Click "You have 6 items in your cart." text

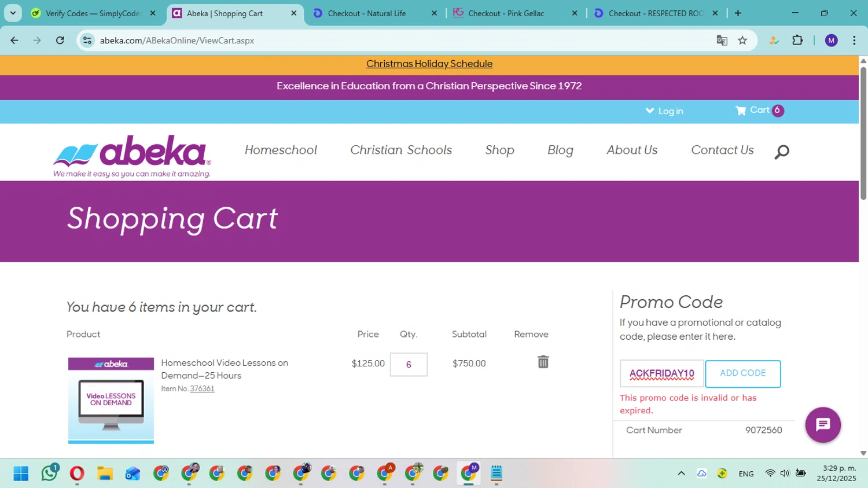pos(161,307)
